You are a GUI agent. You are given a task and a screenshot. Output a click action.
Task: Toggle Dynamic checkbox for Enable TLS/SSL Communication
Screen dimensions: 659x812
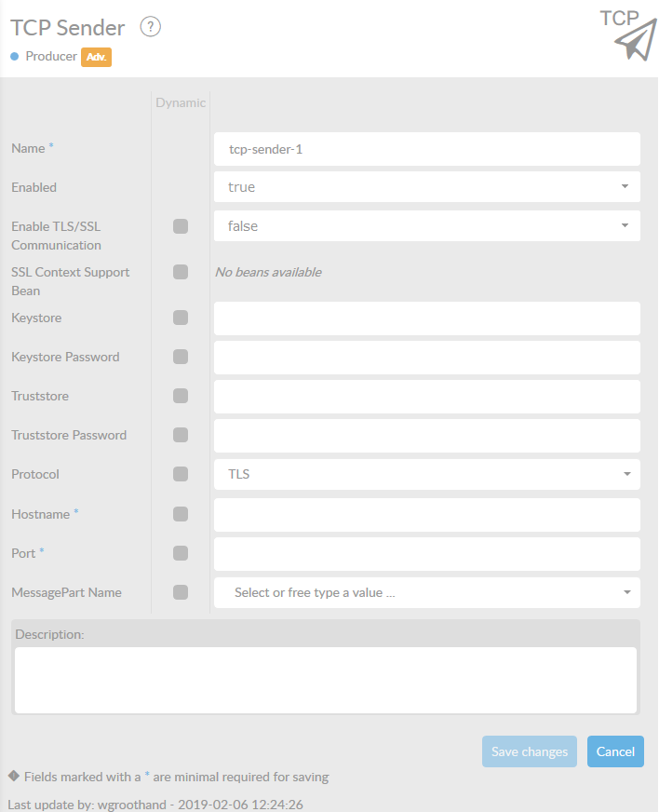tap(181, 226)
